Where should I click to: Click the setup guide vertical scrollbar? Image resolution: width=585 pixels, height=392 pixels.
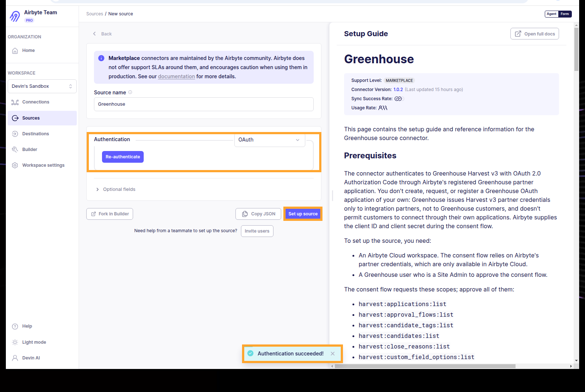(x=576, y=49)
